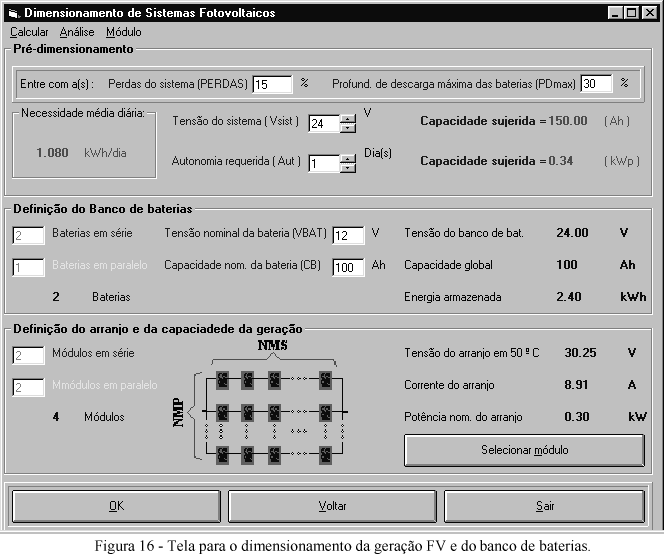Click the PERDAS system losses input field

[272, 84]
